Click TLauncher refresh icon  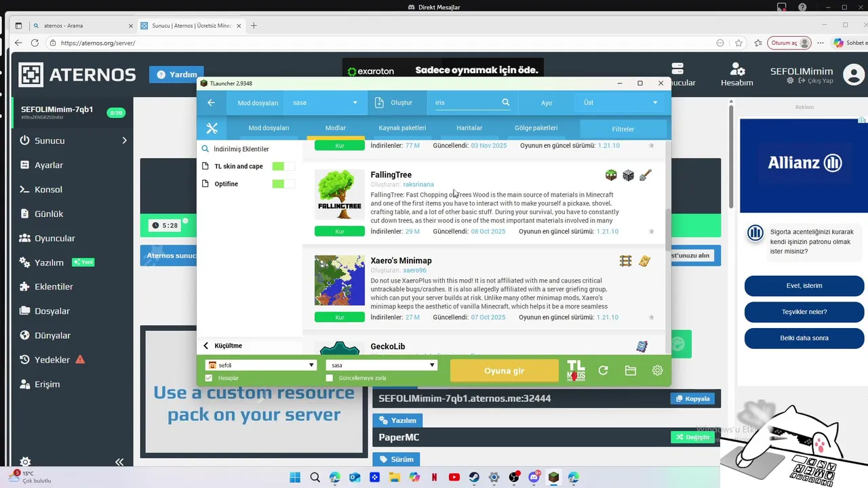[x=603, y=370]
